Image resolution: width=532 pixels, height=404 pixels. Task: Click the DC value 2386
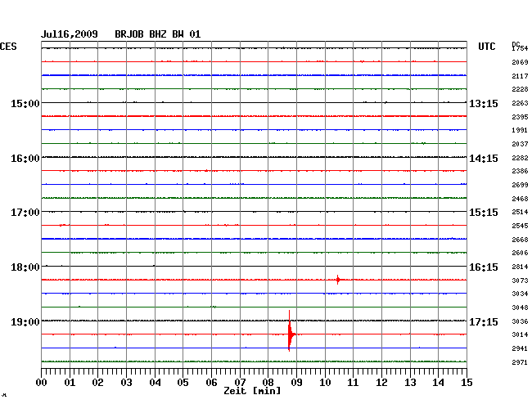pos(520,171)
